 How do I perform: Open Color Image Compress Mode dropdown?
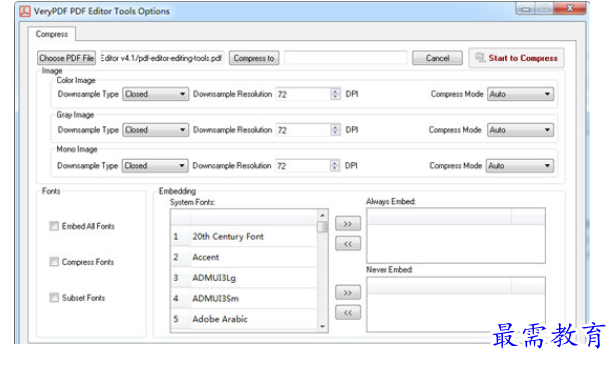pos(520,94)
